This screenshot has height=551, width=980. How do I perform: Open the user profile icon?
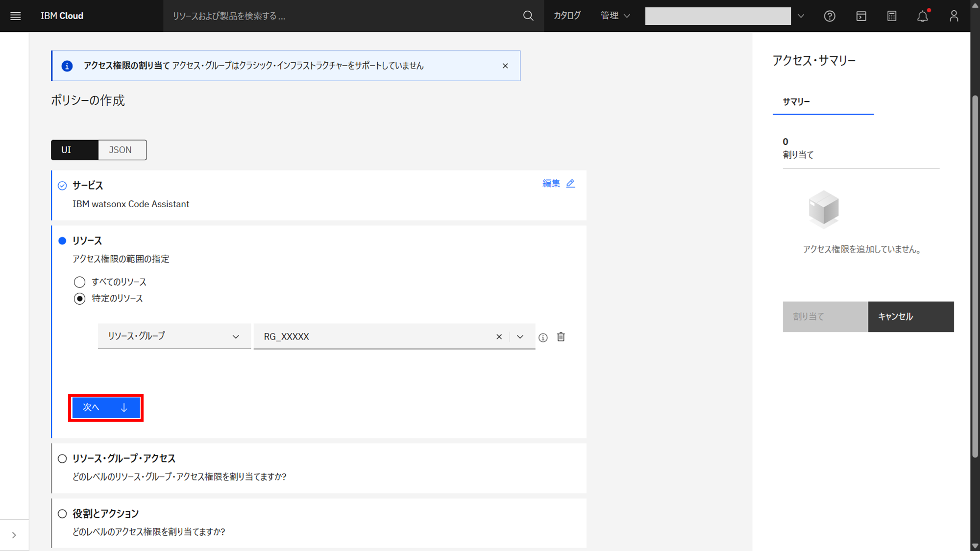(x=954, y=16)
